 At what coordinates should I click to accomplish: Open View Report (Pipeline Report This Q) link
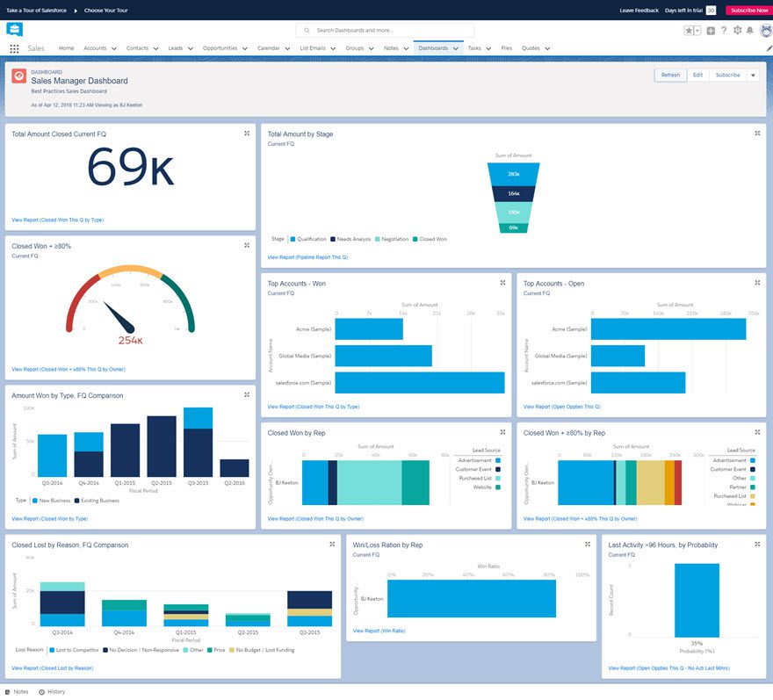click(x=307, y=257)
